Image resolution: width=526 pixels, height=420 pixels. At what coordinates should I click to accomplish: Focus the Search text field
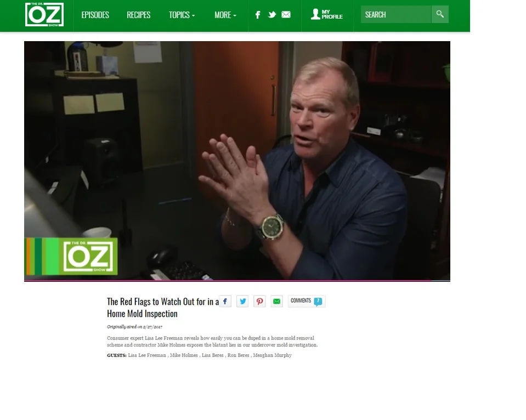tap(396, 14)
